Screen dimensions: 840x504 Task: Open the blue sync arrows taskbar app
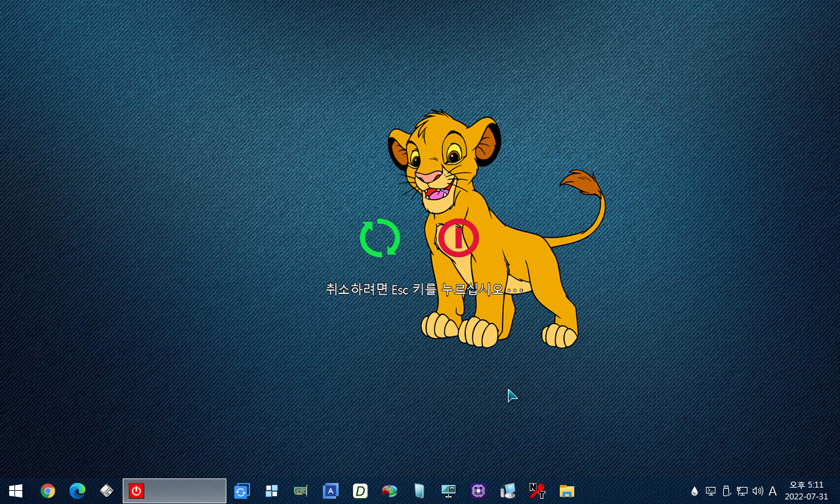[x=241, y=491]
